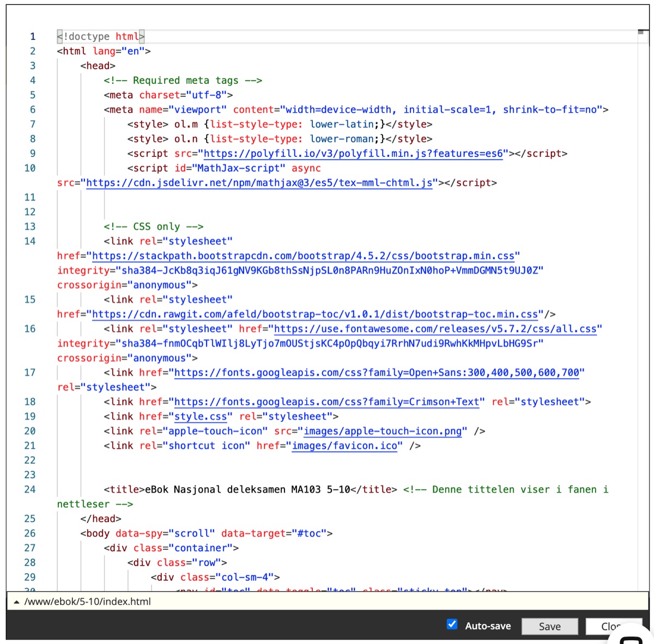Image resolution: width=654 pixels, height=644 pixels.
Task: Open the Crimson+Text Google Fonts link
Action: pos(326,402)
